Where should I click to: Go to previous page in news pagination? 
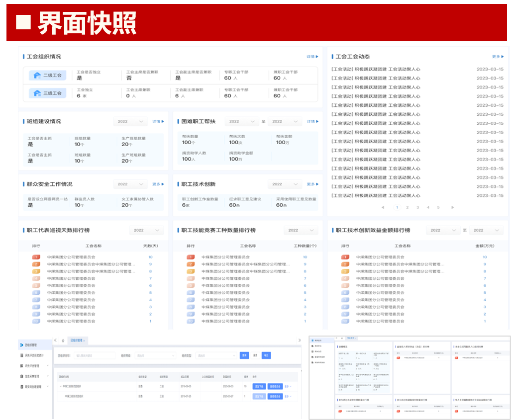pyautogui.click(x=383, y=207)
